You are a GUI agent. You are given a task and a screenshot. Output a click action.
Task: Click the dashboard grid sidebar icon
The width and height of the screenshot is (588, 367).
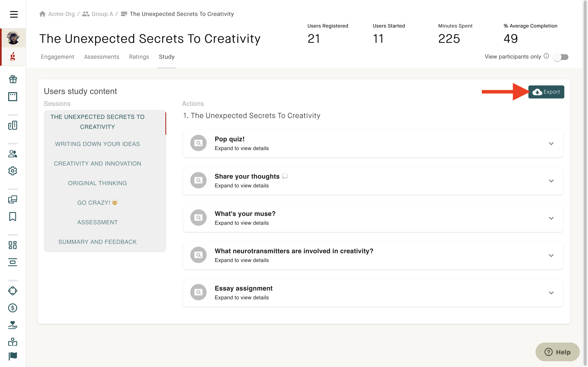click(x=13, y=245)
